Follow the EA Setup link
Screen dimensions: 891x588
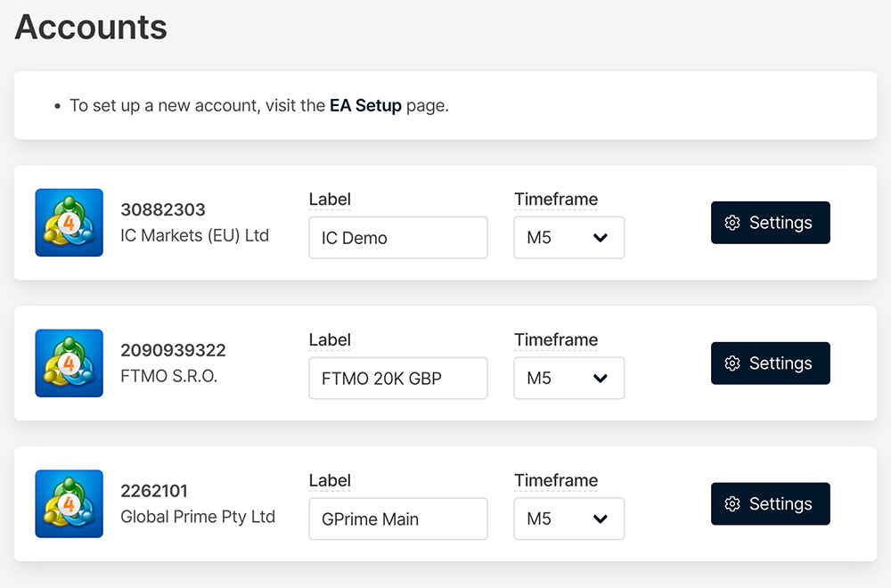click(365, 105)
